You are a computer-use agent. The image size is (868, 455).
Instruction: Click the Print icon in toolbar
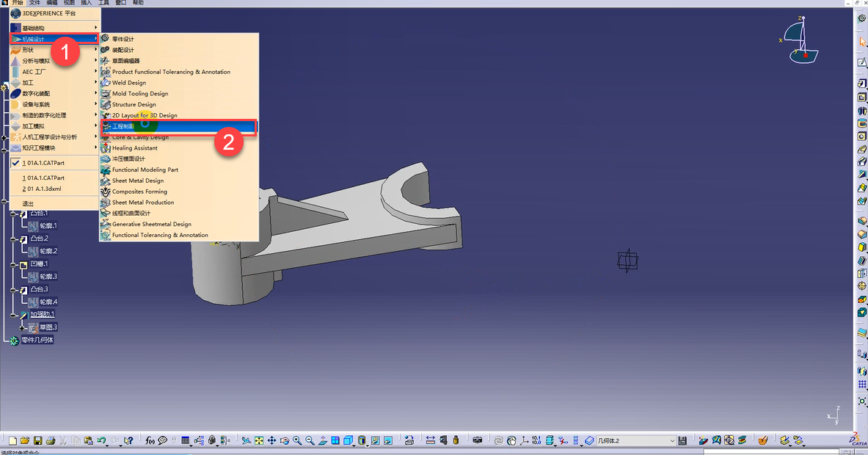pos(50,440)
